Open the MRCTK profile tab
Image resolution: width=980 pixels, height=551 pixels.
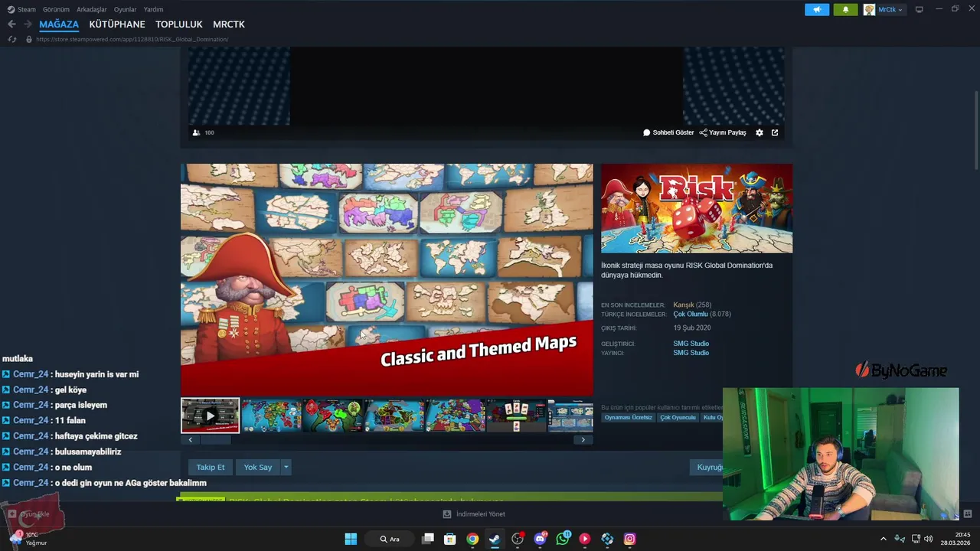click(229, 24)
